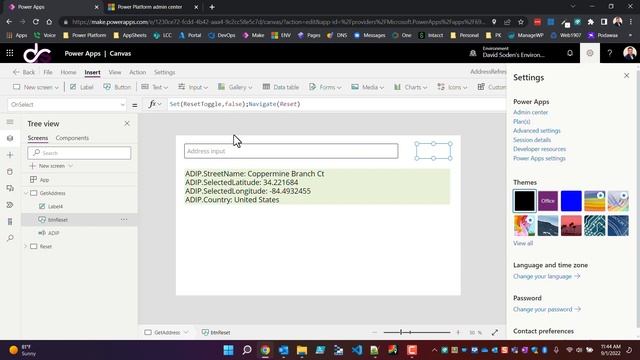Click fit-to-window expand icon

(x=495, y=333)
